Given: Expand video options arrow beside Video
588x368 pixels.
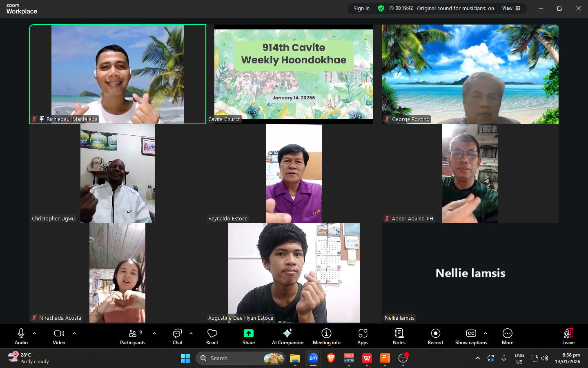Looking at the screenshot, I should point(74,333).
